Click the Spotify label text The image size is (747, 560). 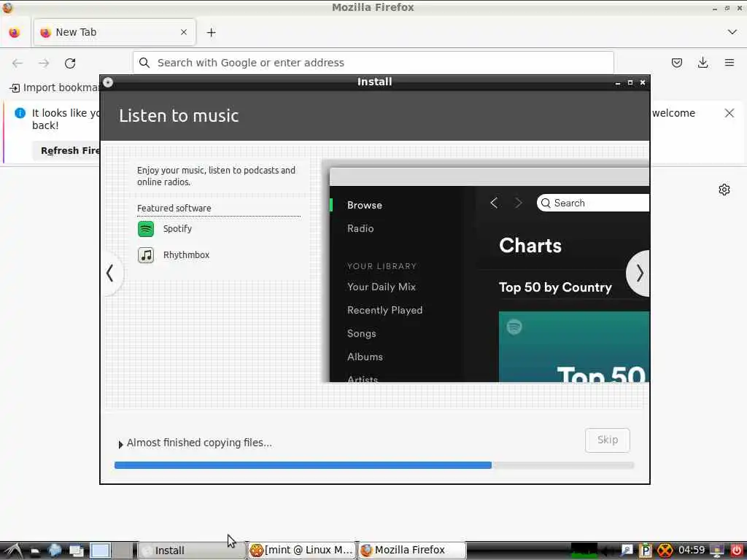(x=178, y=229)
